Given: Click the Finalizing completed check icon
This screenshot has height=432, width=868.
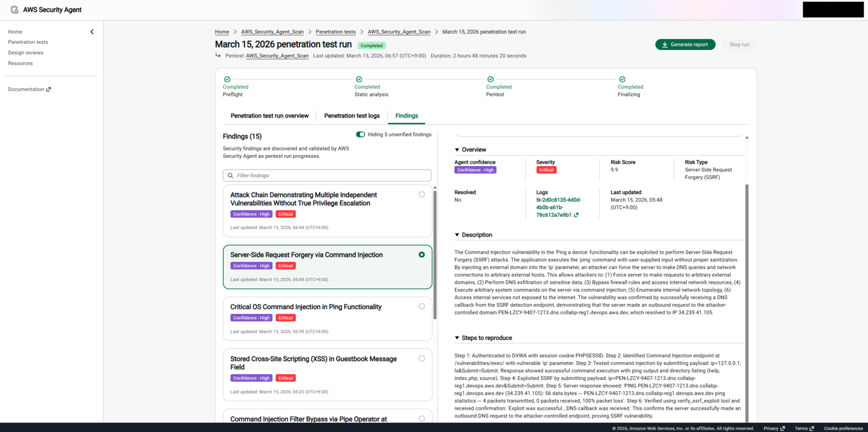Looking at the screenshot, I should click(622, 79).
